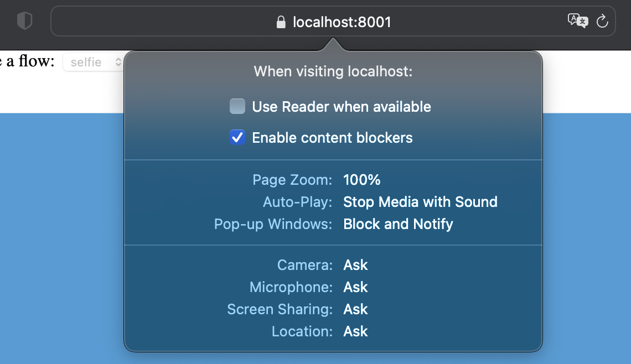Change the Location permission from Ask
The height and width of the screenshot is (364, 631).
355,331
